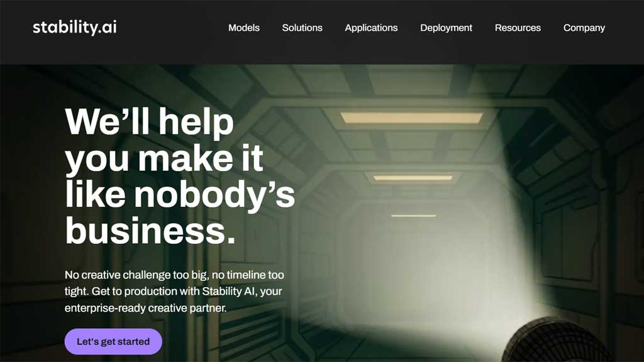
Task: Click the word "business." in the headline
Action: point(150,230)
